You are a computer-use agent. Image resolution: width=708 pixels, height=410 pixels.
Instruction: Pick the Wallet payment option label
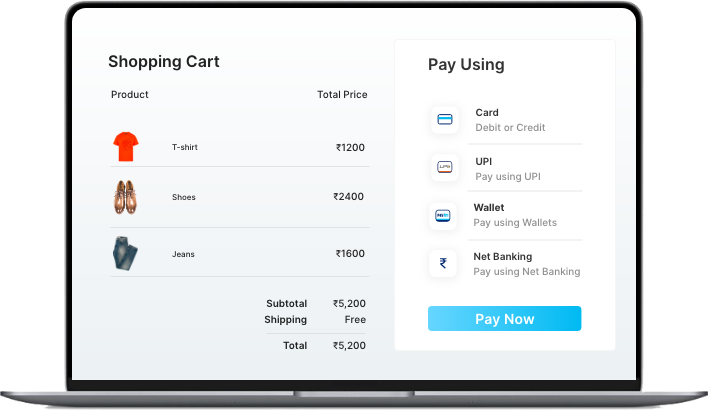(x=489, y=208)
